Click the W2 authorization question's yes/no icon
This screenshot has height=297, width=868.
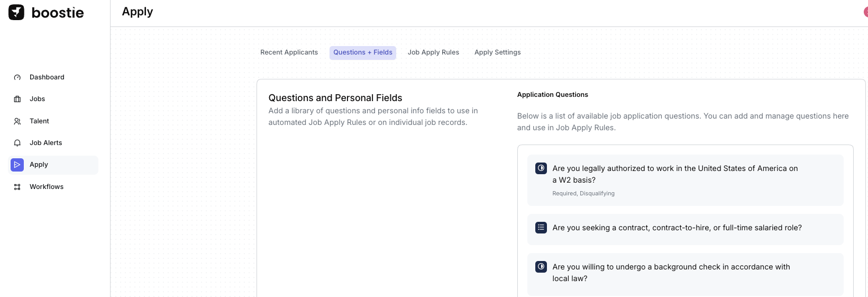[541, 168]
